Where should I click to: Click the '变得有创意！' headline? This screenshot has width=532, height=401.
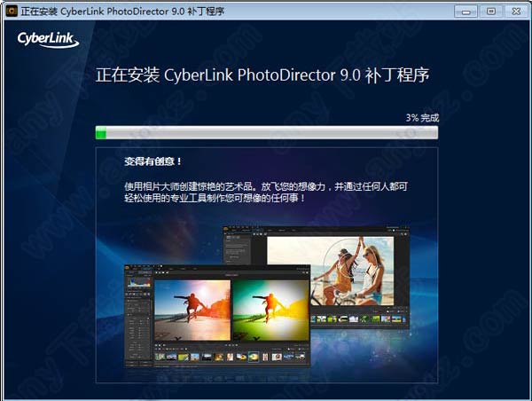153,161
